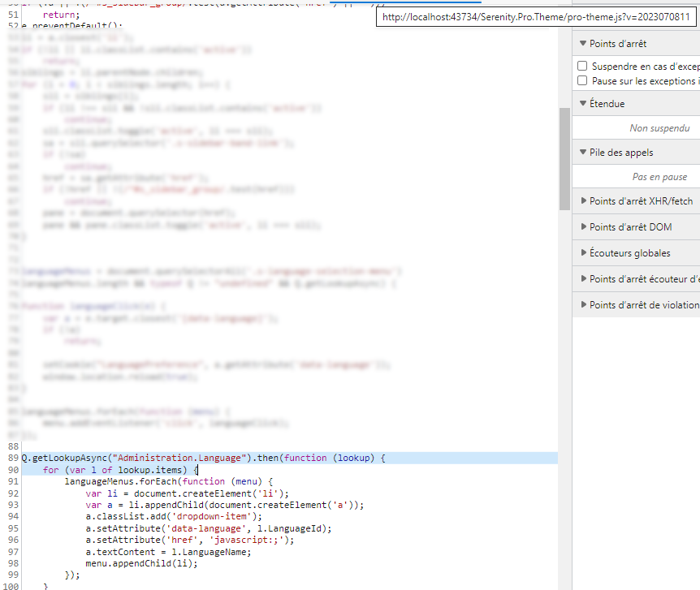Enable "Suspendre en cas d'exception" option
Image resolution: width=700 pixels, height=590 pixels.
[582, 66]
